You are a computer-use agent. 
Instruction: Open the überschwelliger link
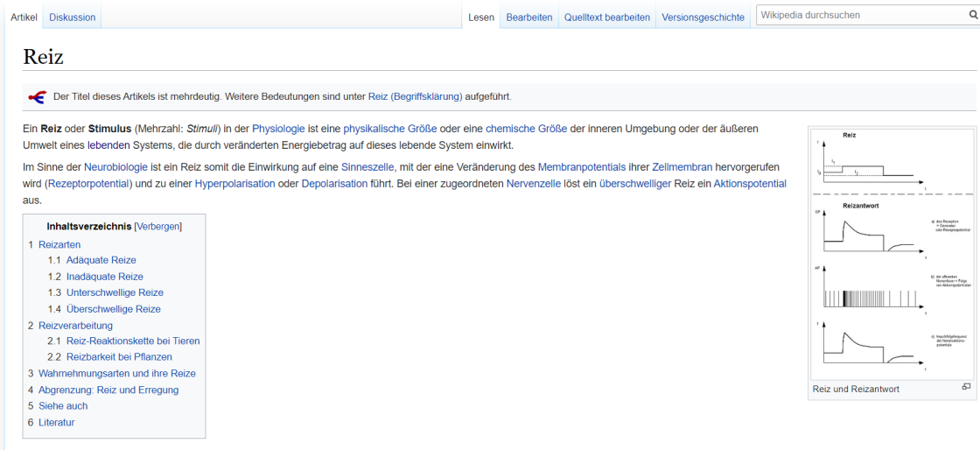(635, 185)
